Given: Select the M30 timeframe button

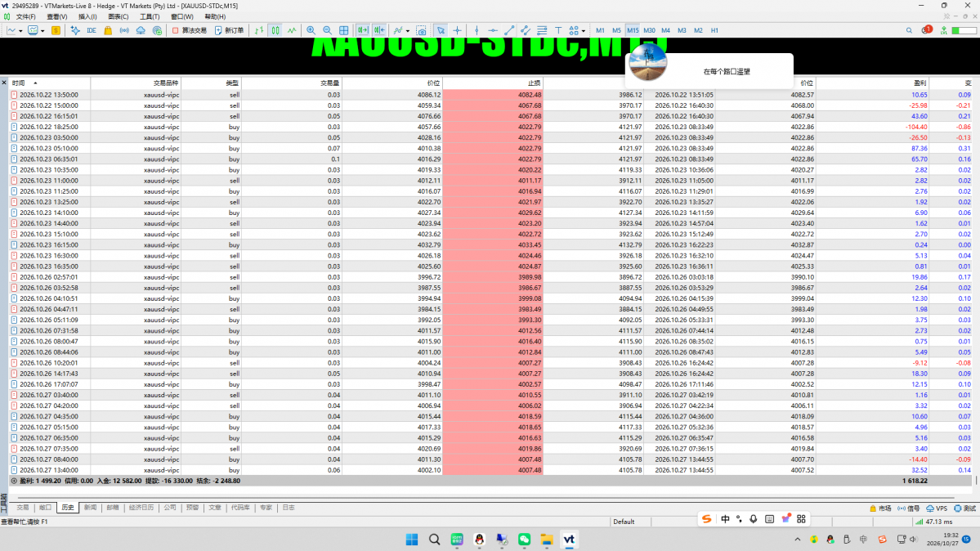Looking at the screenshot, I should click(649, 30).
